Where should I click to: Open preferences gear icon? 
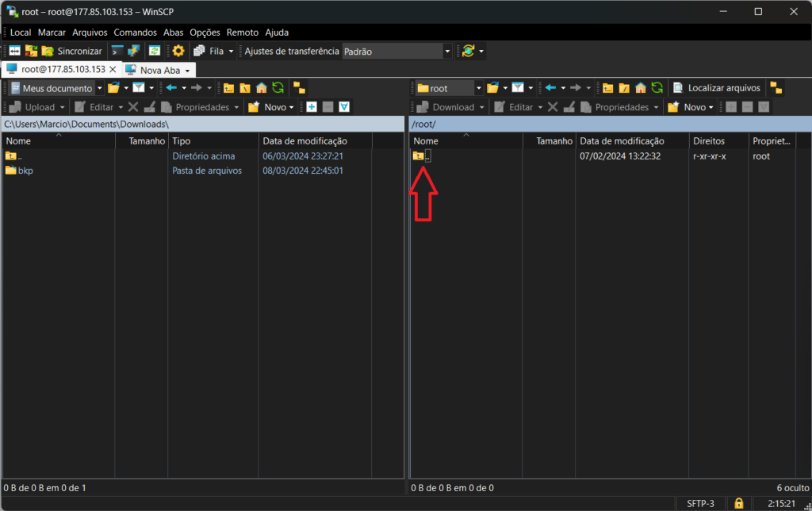click(178, 51)
